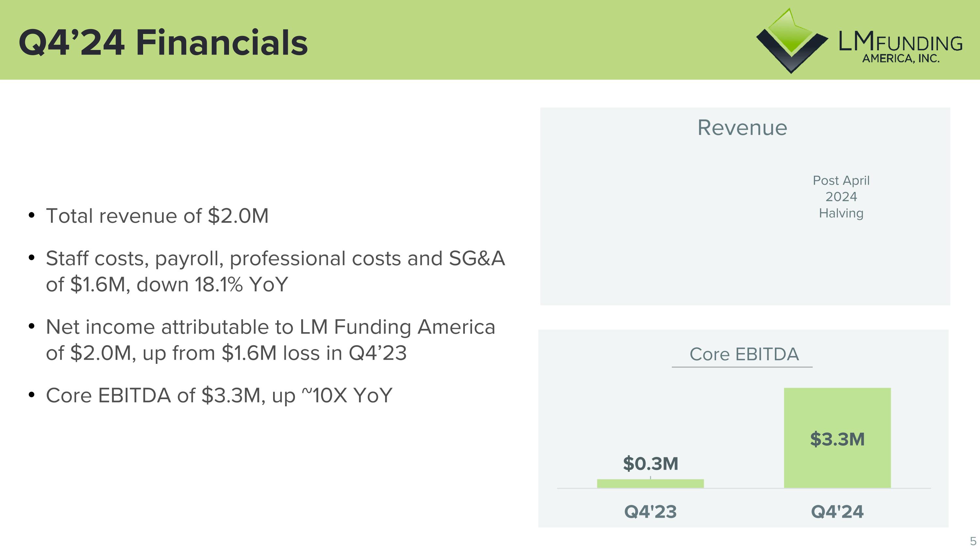This screenshot has height=551, width=980.
Task: Click the Net income attributable bullet text
Action: click(x=270, y=340)
